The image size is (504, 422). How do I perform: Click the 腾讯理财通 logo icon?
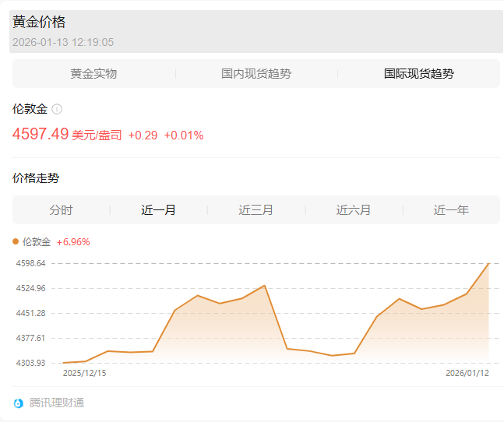(x=19, y=403)
